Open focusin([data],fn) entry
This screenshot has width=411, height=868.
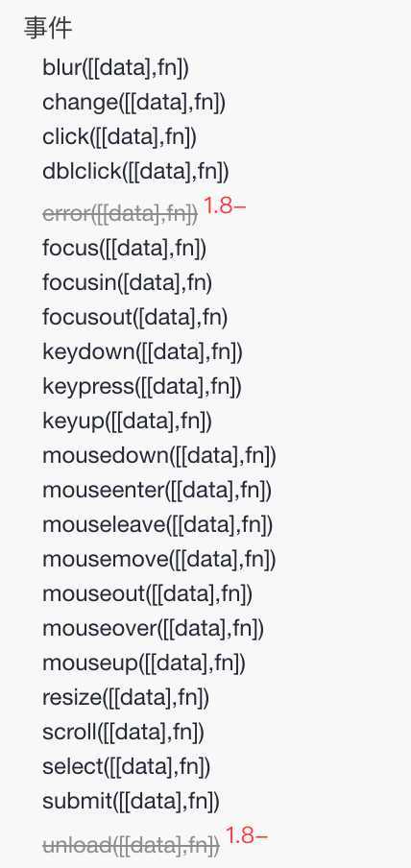tap(128, 283)
